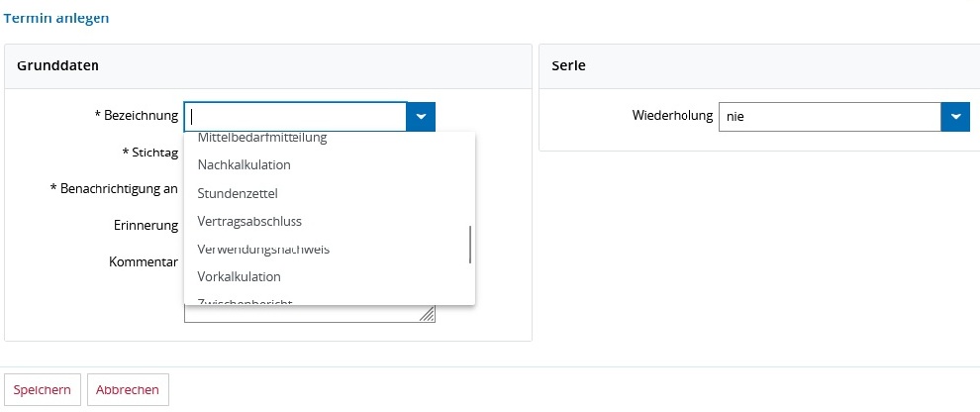980x412 pixels.
Task: Focus the Bezeichnung text input
Action: (x=295, y=117)
